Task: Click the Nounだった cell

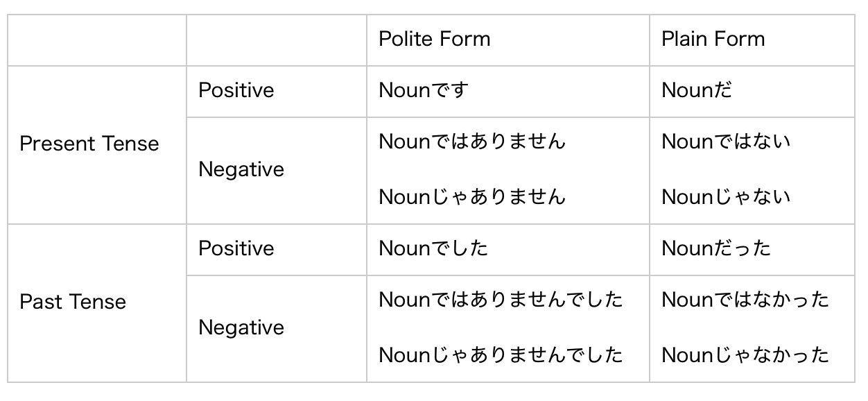Action: 716,249
